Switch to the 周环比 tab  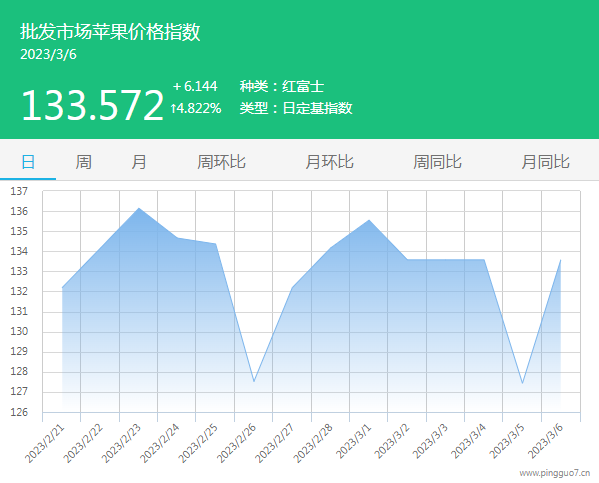coord(221,162)
